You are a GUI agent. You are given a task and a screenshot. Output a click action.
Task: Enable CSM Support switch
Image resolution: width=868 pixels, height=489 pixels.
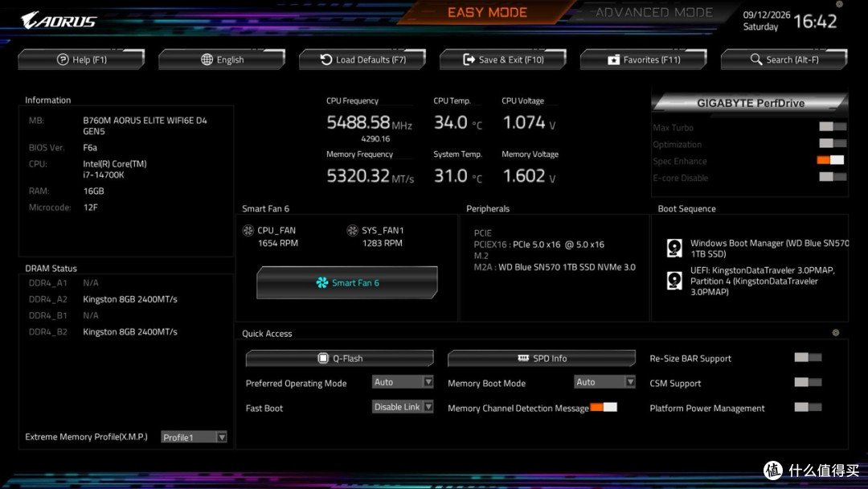pyautogui.click(x=808, y=382)
